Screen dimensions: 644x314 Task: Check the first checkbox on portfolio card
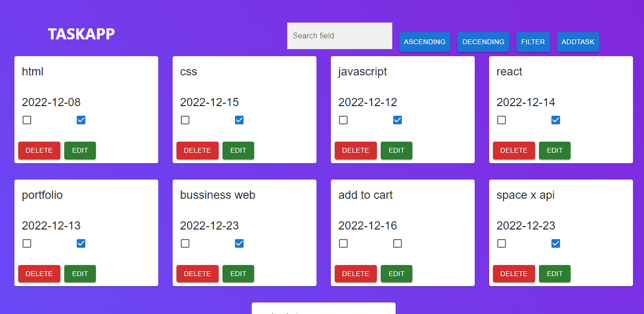27,243
